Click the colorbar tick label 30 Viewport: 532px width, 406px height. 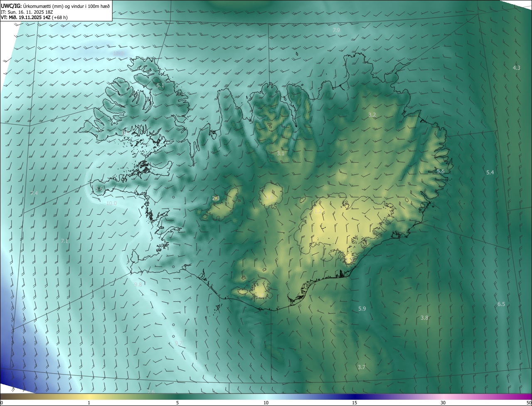[443, 403]
